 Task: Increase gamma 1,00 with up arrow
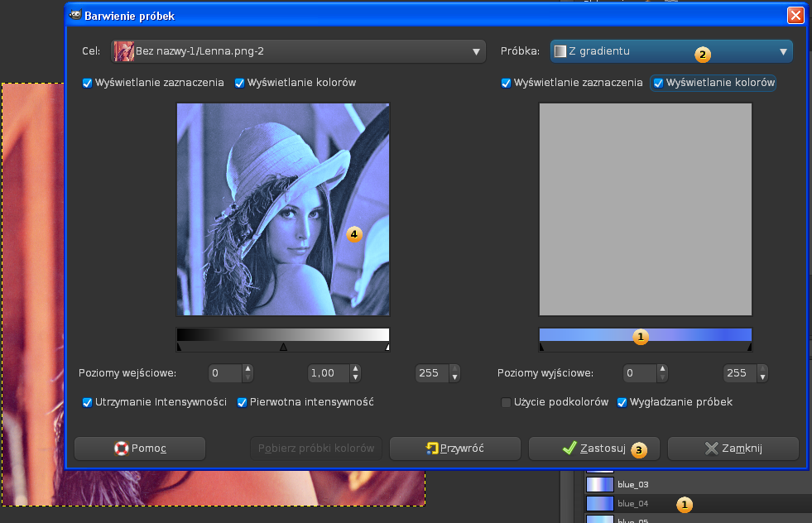(x=355, y=369)
